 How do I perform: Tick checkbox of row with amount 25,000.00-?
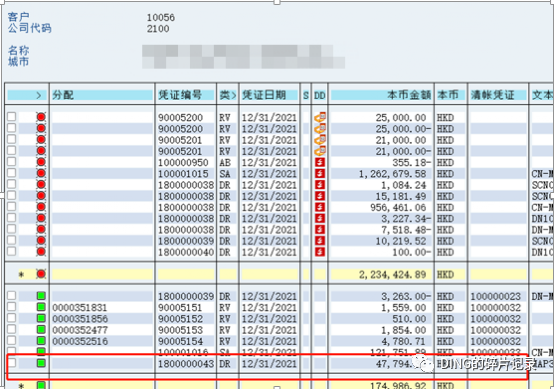point(12,128)
